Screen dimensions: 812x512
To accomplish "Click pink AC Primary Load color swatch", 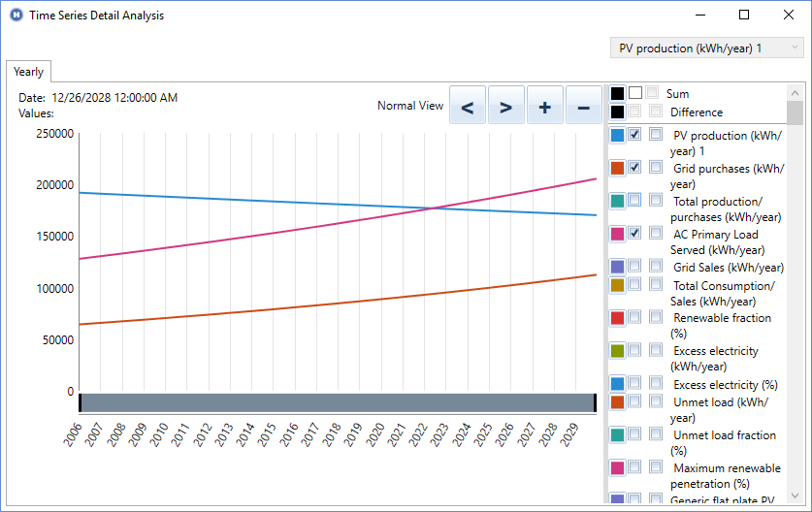I will [x=617, y=234].
